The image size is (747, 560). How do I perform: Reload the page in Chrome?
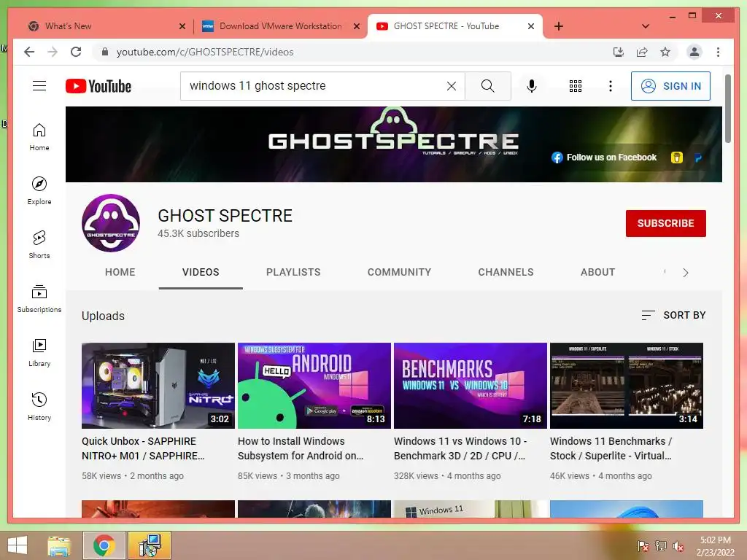point(76,52)
